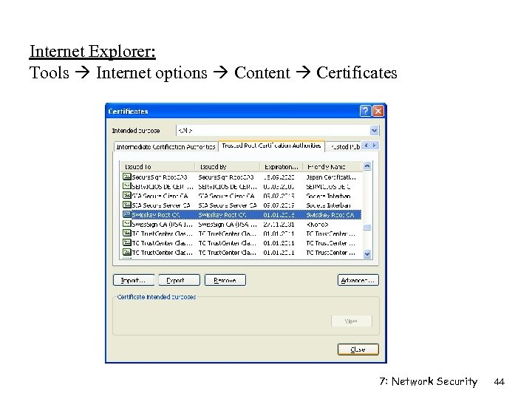Select SIA Secure Server CA row
This screenshot has height=399, width=532.
pyautogui.click(x=241, y=205)
